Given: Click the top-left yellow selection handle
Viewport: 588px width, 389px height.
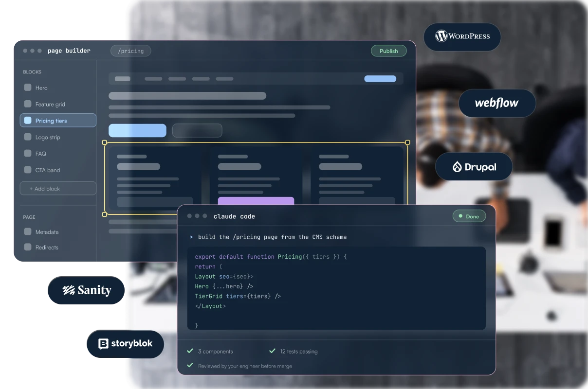Looking at the screenshot, I should pos(105,142).
